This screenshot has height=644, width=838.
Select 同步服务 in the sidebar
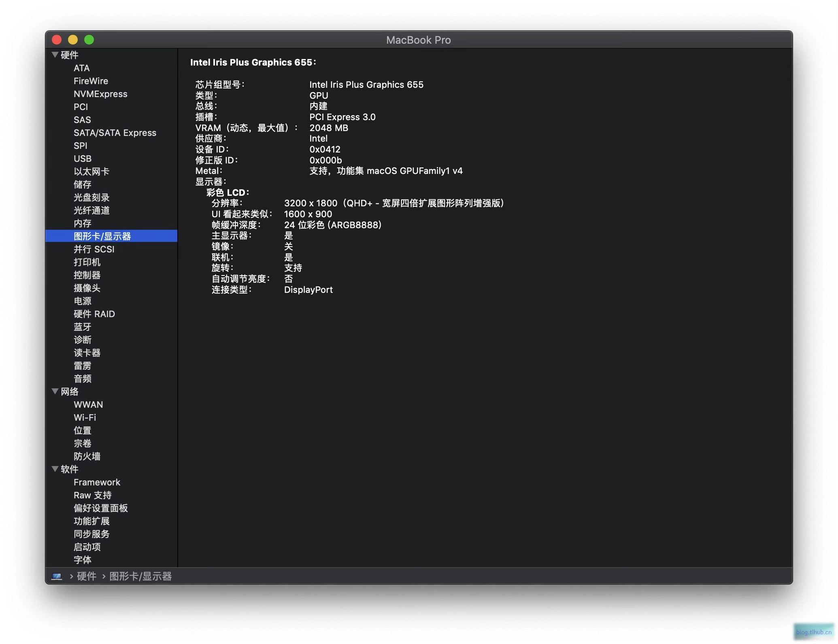click(x=91, y=534)
